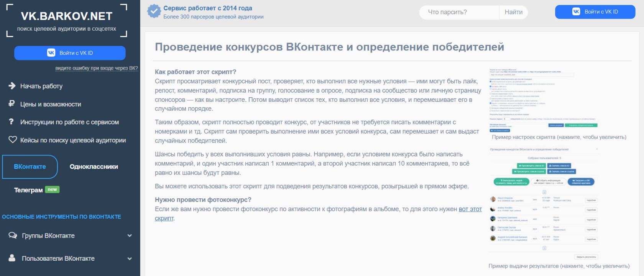
Task: Open 'Начать работу' menu item
Action: (x=41, y=86)
